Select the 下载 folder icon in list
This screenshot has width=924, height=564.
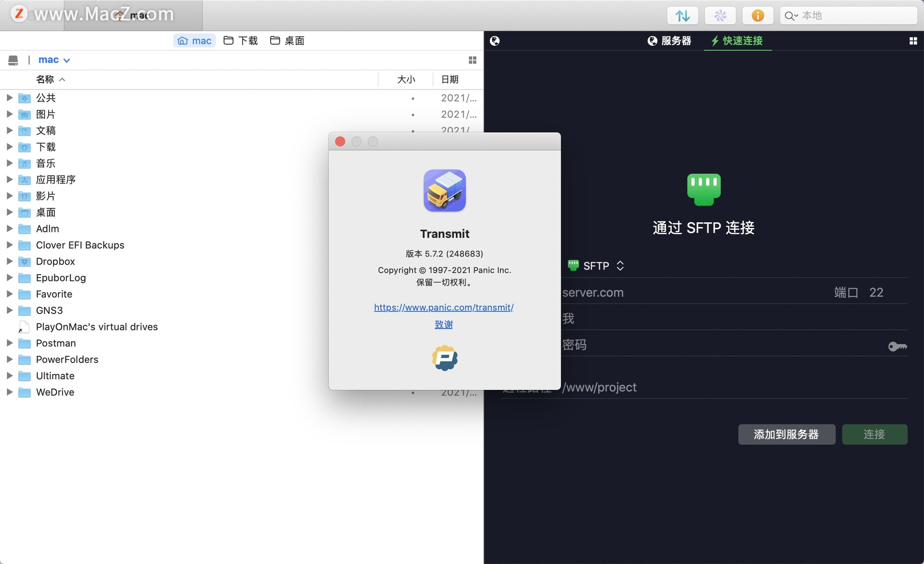tap(25, 147)
